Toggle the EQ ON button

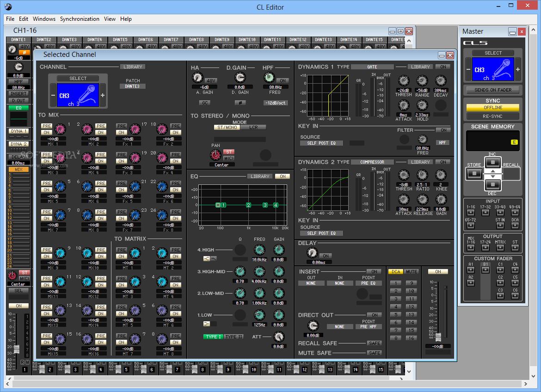coord(283,176)
